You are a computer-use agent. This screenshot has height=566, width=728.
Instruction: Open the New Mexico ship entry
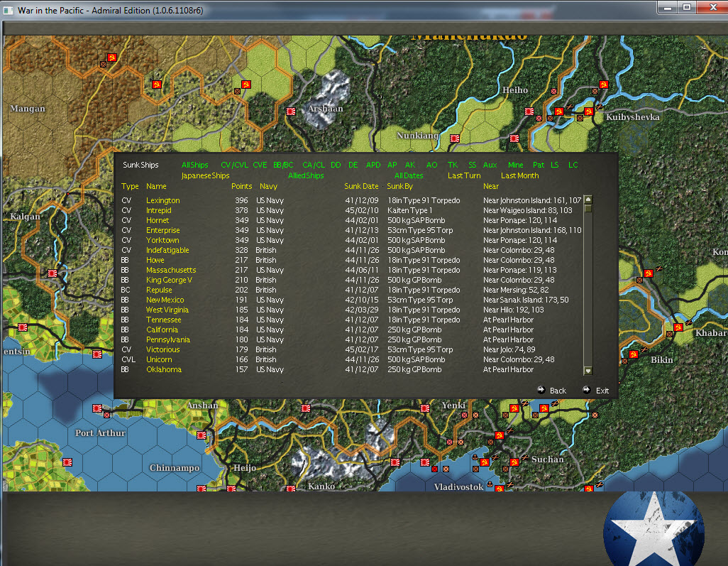click(165, 300)
